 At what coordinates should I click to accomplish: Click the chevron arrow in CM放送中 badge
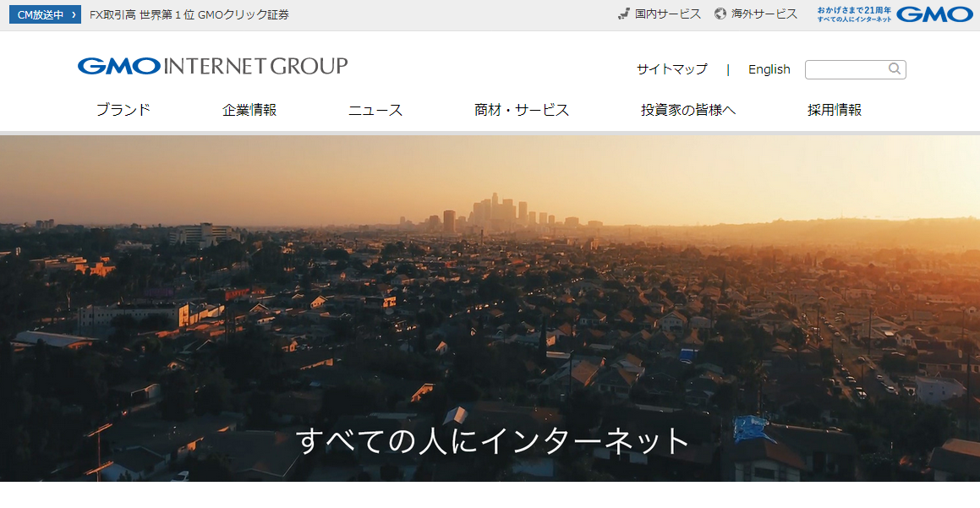click(x=74, y=14)
